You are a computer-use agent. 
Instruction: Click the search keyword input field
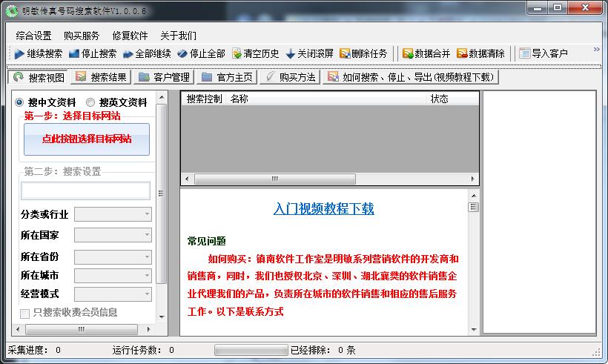[85, 191]
